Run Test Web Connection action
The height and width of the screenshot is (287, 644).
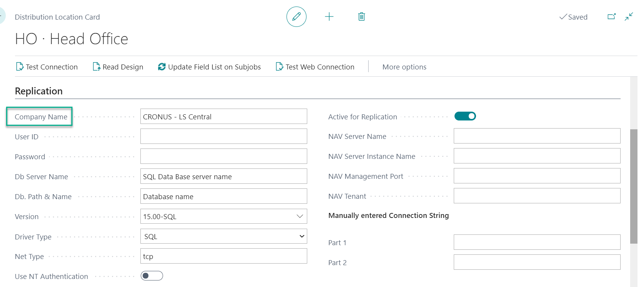click(315, 67)
